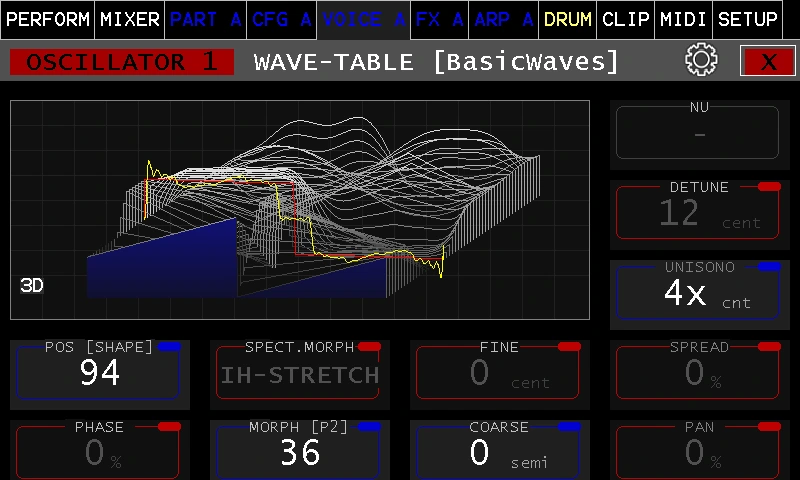Toggle the blue indicator on COARSE
This screenshot has height=480, width=800.
(x=569, y=426)
